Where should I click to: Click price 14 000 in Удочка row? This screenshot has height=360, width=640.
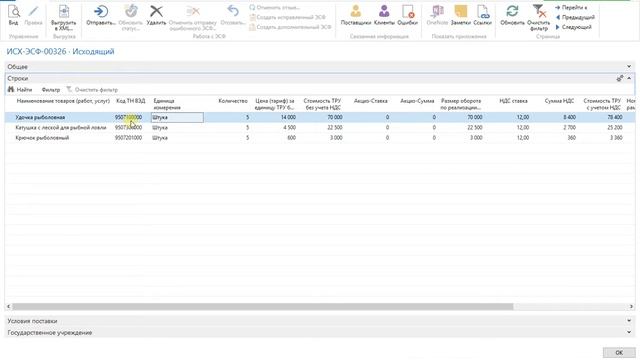[288, 117]
